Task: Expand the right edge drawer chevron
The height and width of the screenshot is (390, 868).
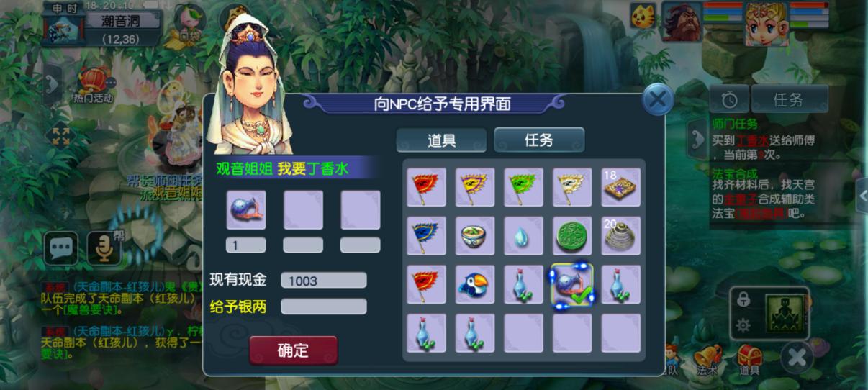Action: tap(862, 196)
